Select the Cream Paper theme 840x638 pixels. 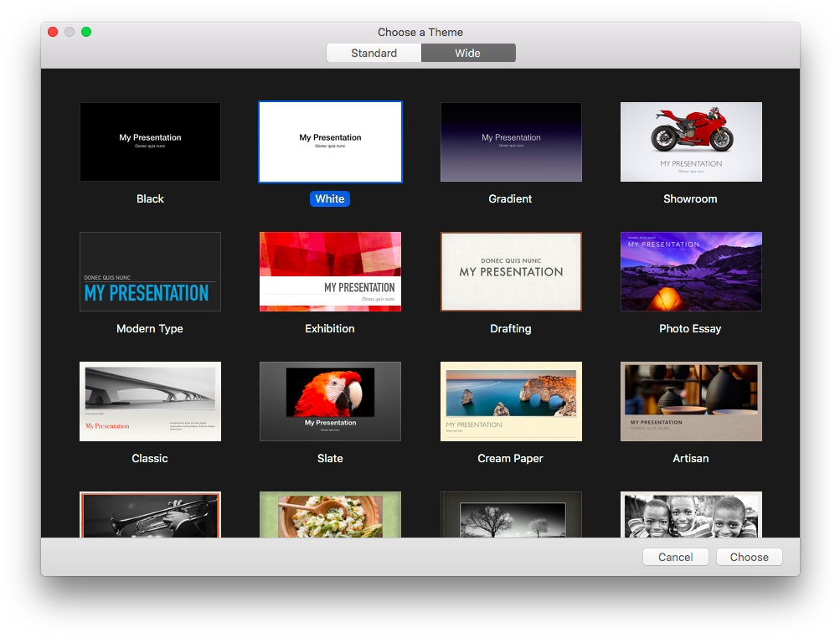[510, 401]
